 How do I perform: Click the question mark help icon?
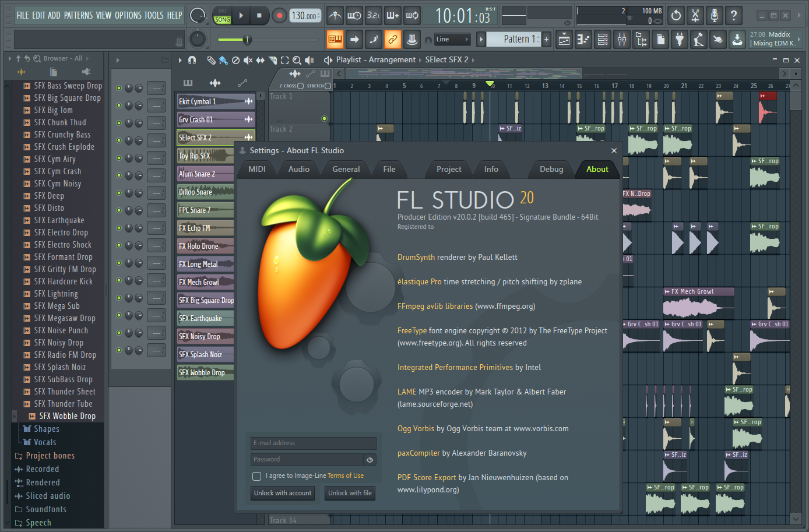pyautogui.click(x=734, y=16)
